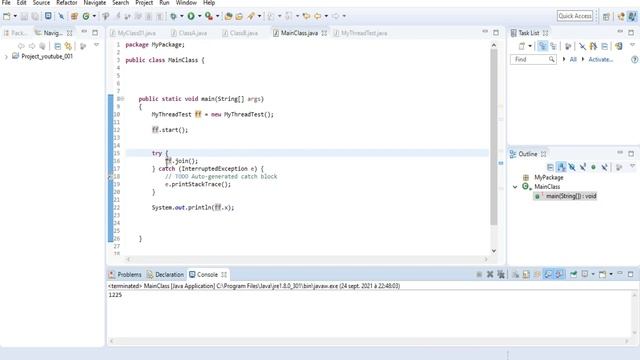Viewport: 640px width, 360px height.
Task: Click Remove Launch in Console toolbar
Action: [x=490, y=274]
